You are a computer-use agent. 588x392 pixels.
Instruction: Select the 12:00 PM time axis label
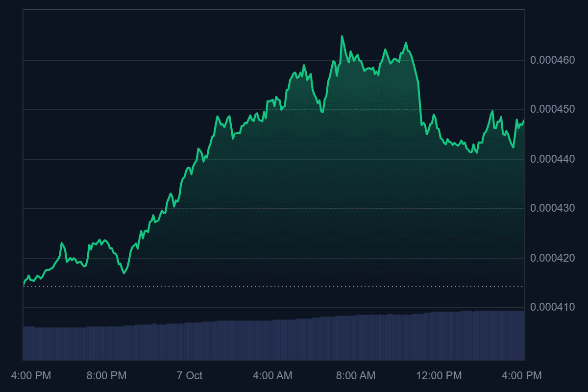point(439,376)
